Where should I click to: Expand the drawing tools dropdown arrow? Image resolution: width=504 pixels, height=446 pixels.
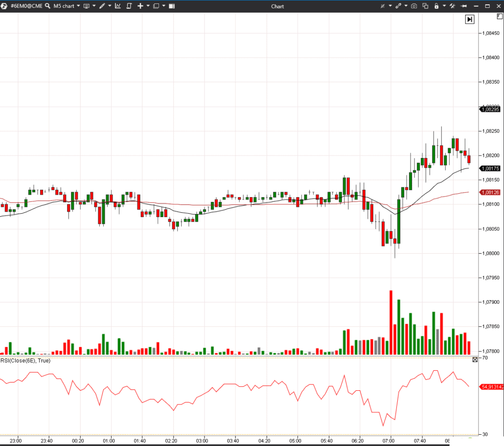(x=110, y=6)
